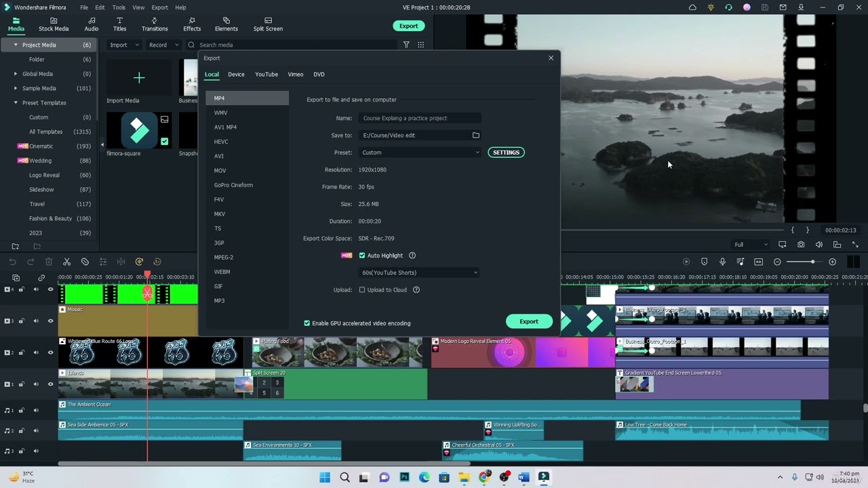This screenshot has width=868, height=488.
Task: Open the preview quality Full dropdown
Action: (x=751, y=245)
